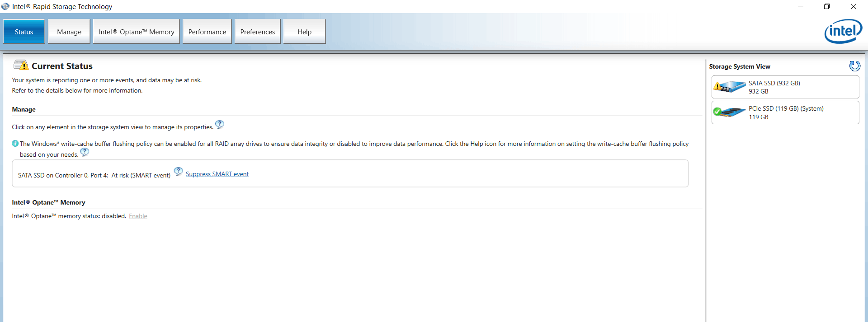This screenshot has height=322, width=868.
Task: Select the SATA SSD (932 GB) entry
Action: (x=785, y=87)
